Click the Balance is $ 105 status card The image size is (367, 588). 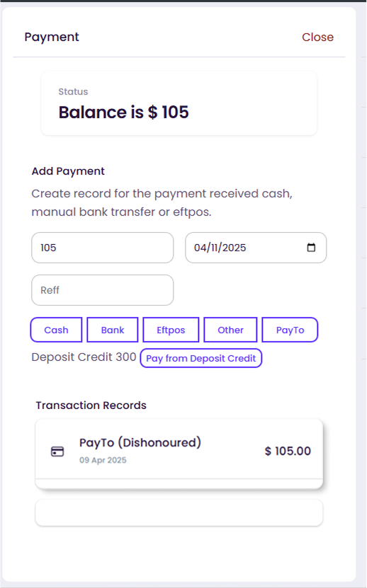(x=179, y=103)
